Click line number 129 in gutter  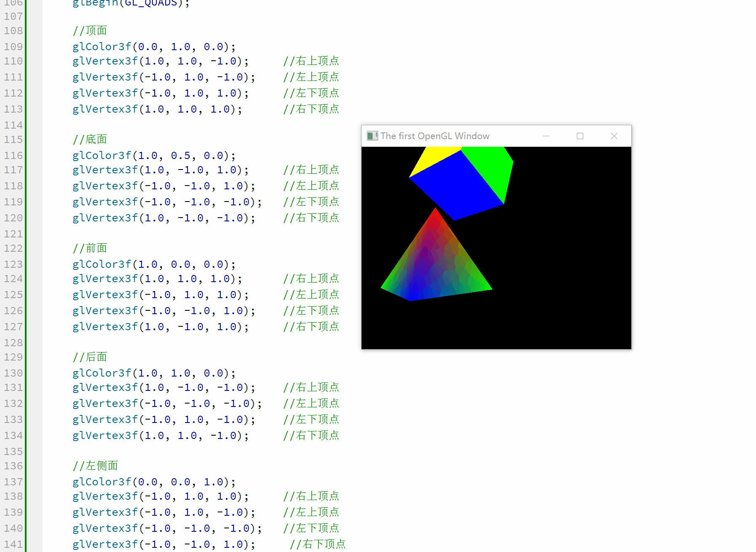(13, 357)
